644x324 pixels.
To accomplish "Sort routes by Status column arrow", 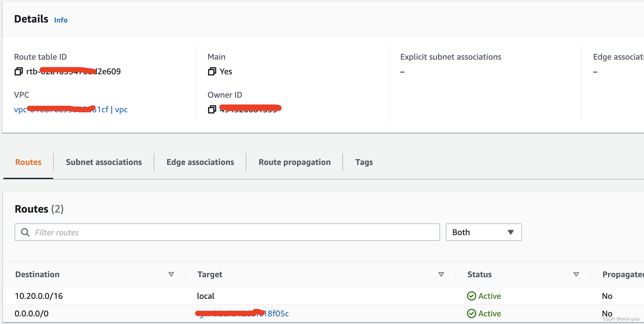I will pos(576,274).
